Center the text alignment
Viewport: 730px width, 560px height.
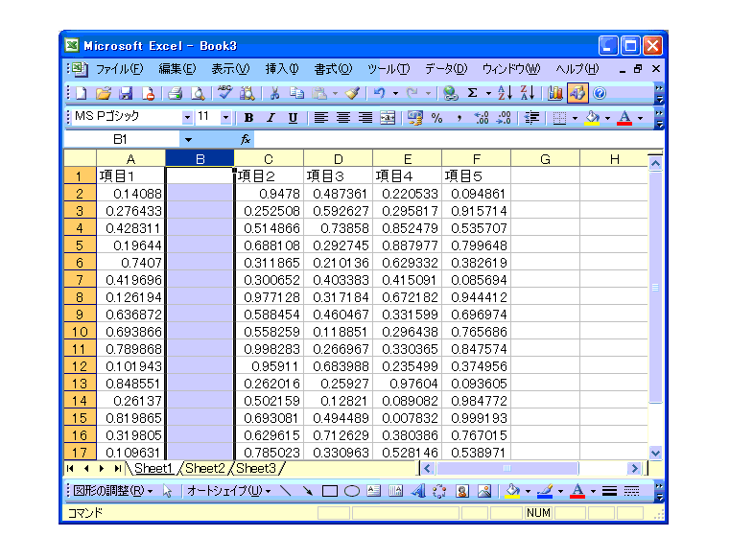(343, 118)
